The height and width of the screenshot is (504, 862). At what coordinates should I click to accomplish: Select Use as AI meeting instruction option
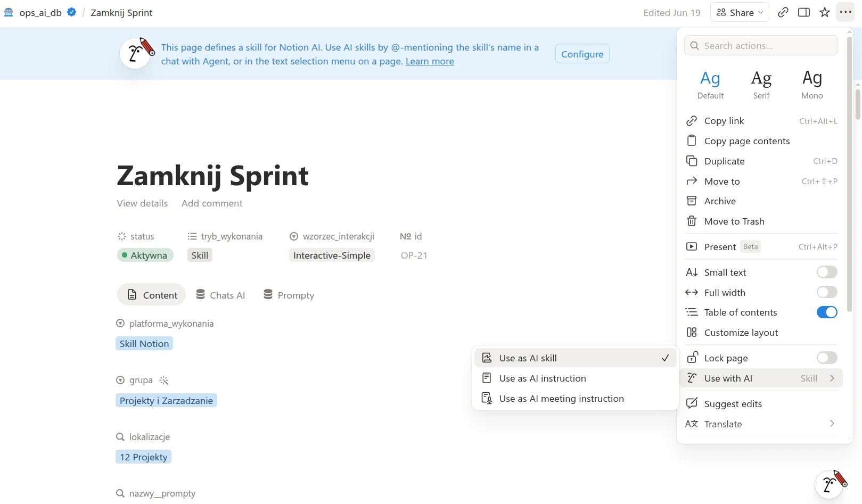[x=575, y=399]
